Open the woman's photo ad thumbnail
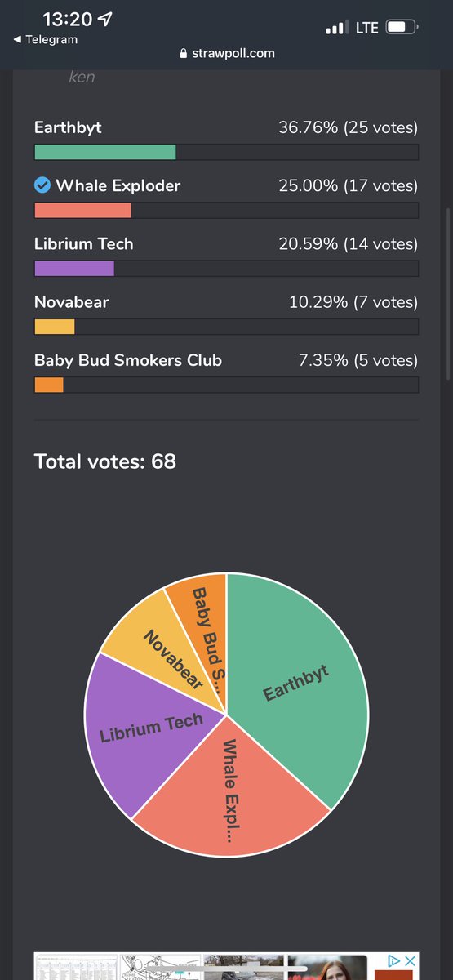453x980 pixels. point(327,965)
